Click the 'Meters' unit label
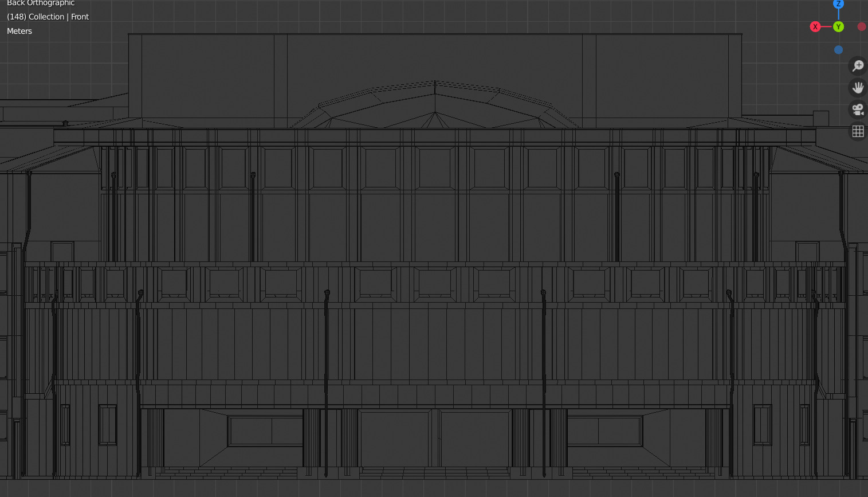868x497 pixels. pyautogui.click(x=19, y=31)
